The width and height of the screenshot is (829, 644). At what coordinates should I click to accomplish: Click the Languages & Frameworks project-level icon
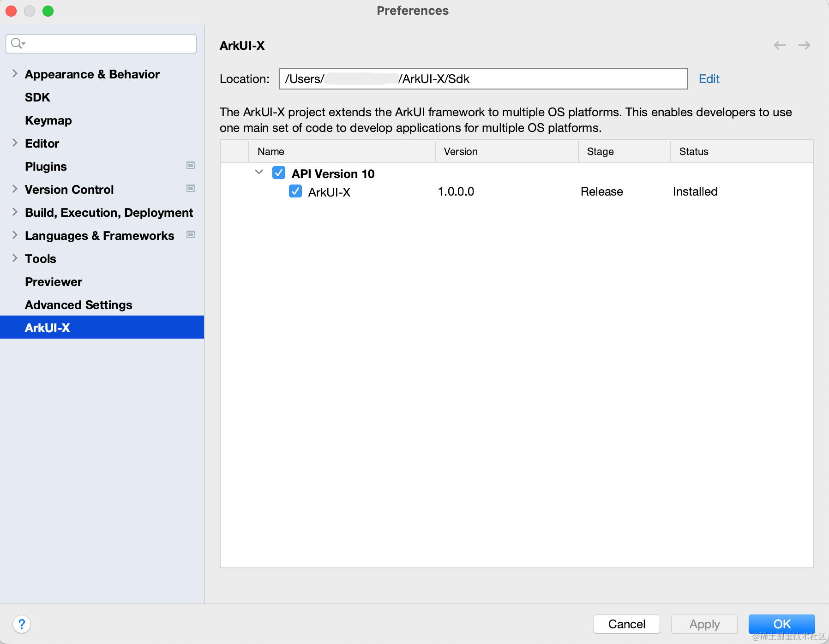191,234
